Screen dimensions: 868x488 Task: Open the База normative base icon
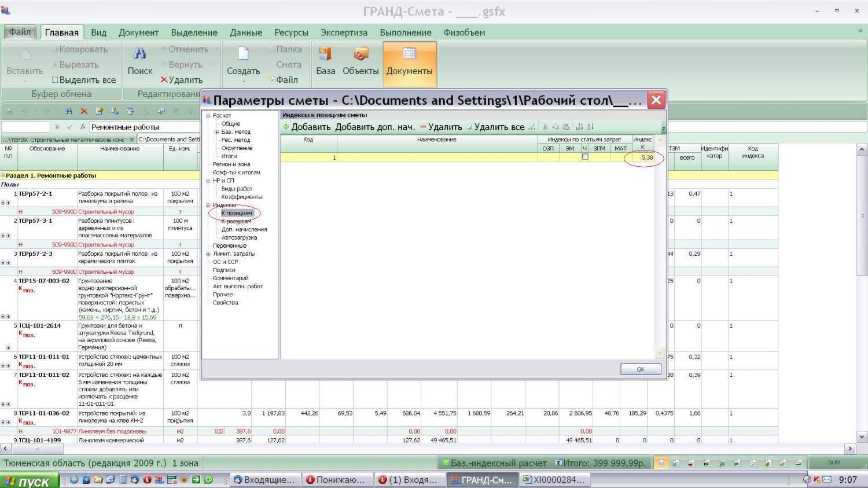coord(325,54)
